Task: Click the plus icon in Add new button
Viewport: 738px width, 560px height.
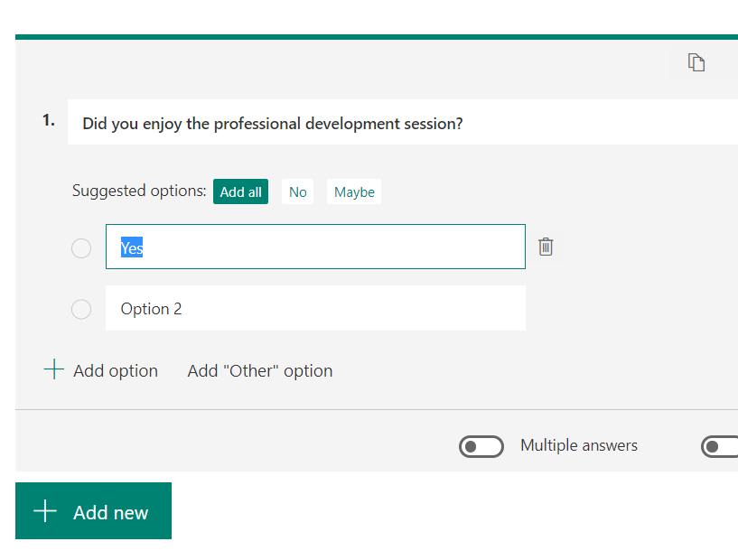Action: (x=45, y=511)
